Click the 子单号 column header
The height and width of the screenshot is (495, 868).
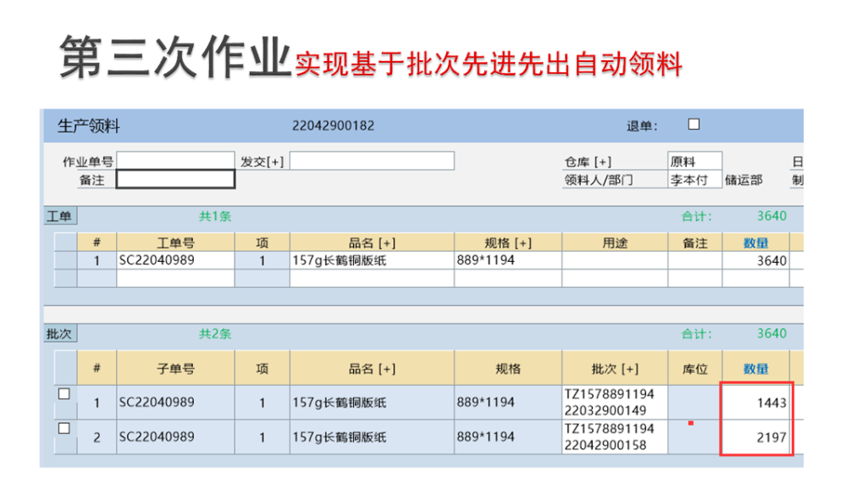[x=175, y=369]
